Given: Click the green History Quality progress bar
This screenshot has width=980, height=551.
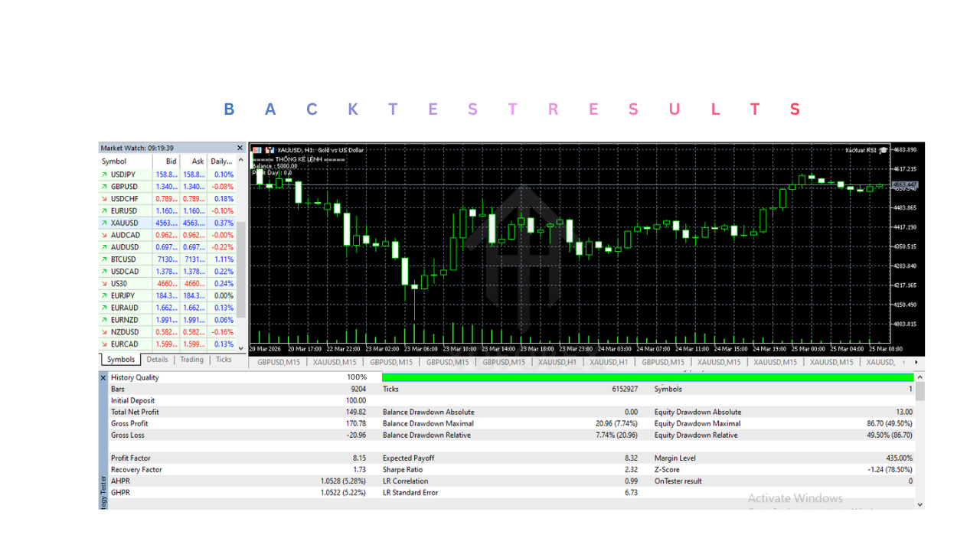Looking at the screenshot, I should tap(647, 377).
